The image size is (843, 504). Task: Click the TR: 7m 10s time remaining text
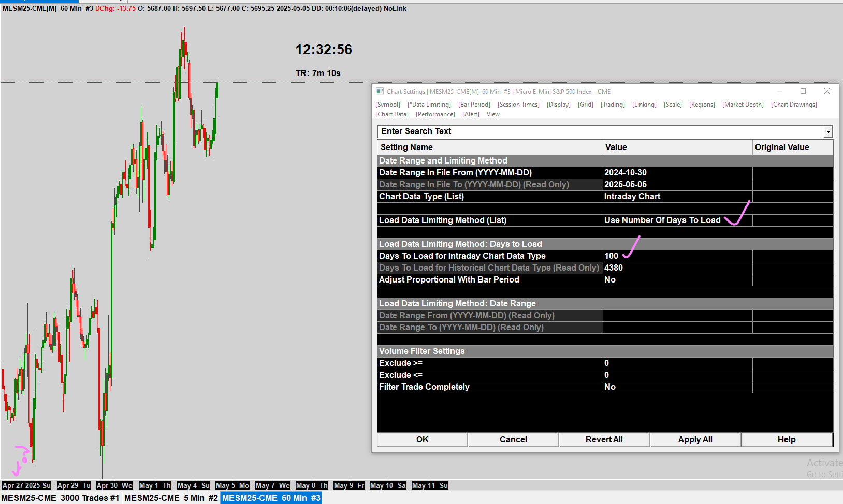click(318, 73)
